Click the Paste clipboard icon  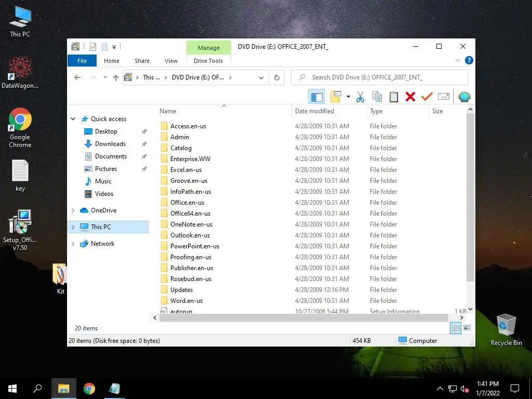tap(394, 97)
